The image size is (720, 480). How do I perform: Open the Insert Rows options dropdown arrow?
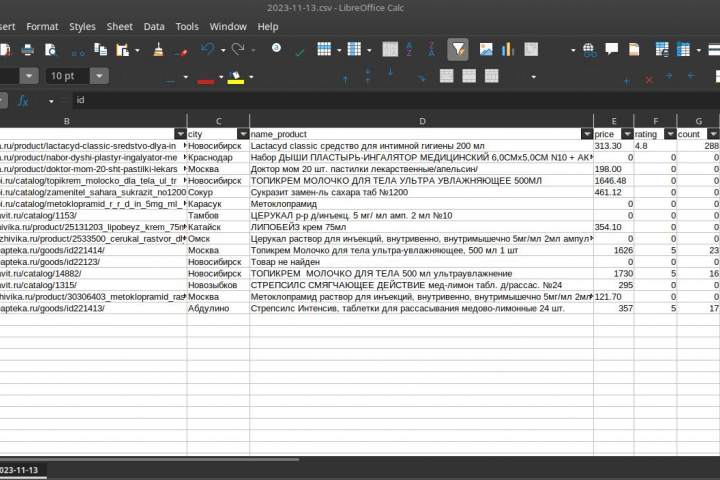339,50
